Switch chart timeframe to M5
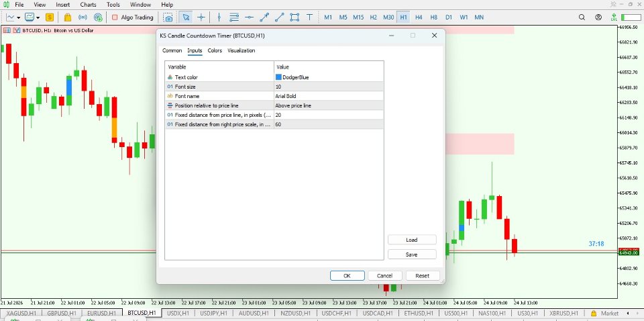 [x=343, y=17]
